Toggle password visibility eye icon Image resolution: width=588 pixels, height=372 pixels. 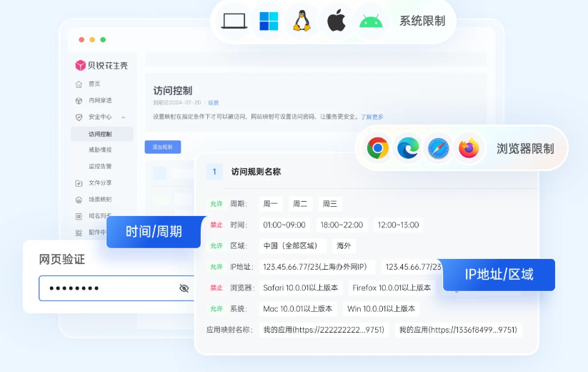[x=184, y=288]
